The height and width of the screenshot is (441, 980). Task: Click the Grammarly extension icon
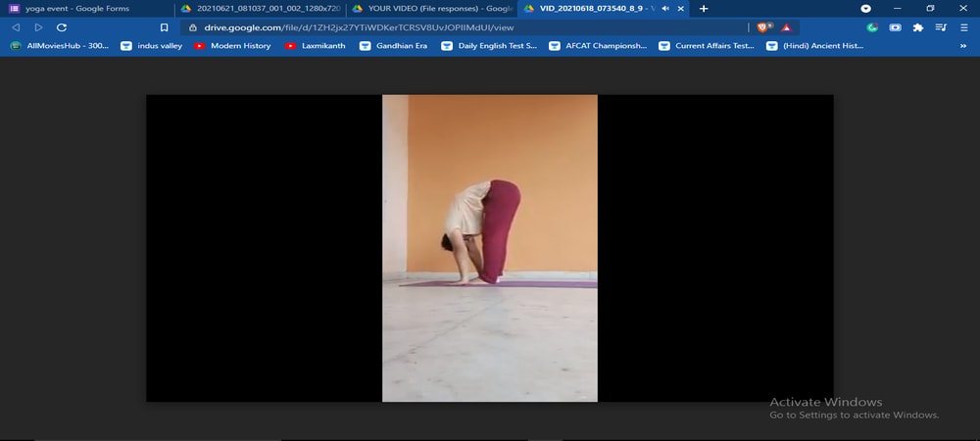tap(872, 27)
